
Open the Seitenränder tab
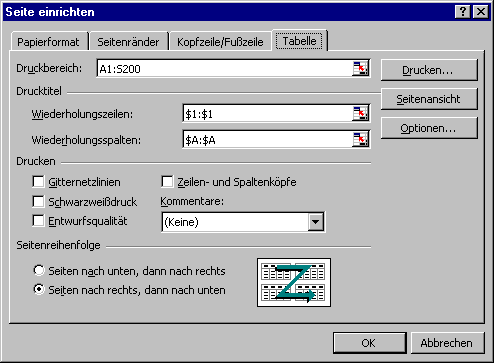[128, 42]
